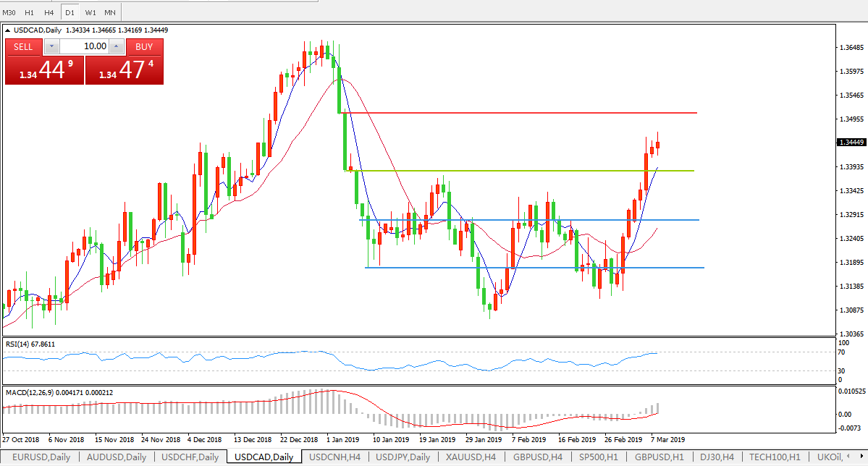Switch chart to MN monthly timeframe

109,12
